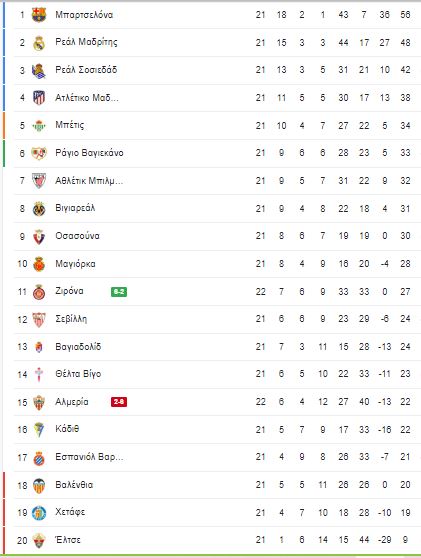Open the green 6-2 result badge

click(x=119, y=292)
